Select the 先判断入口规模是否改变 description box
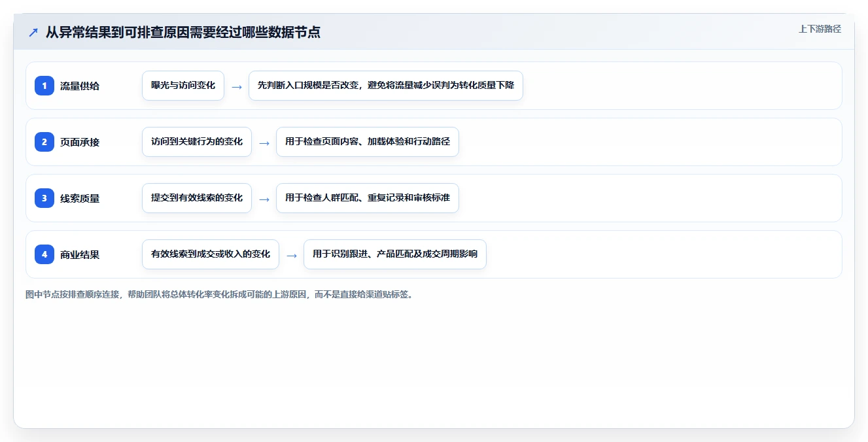This screenshot has height=442, width=868. (x=386, y=86)
